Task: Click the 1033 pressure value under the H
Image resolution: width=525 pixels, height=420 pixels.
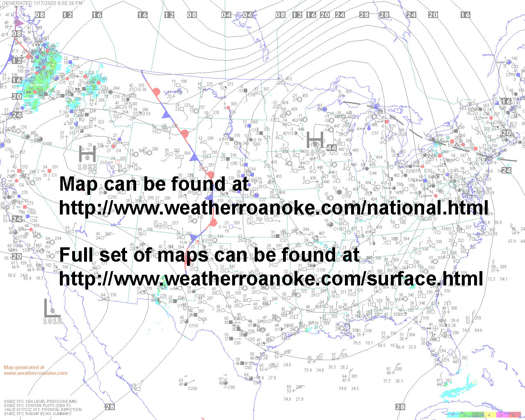Action: (x=87, y=167)
